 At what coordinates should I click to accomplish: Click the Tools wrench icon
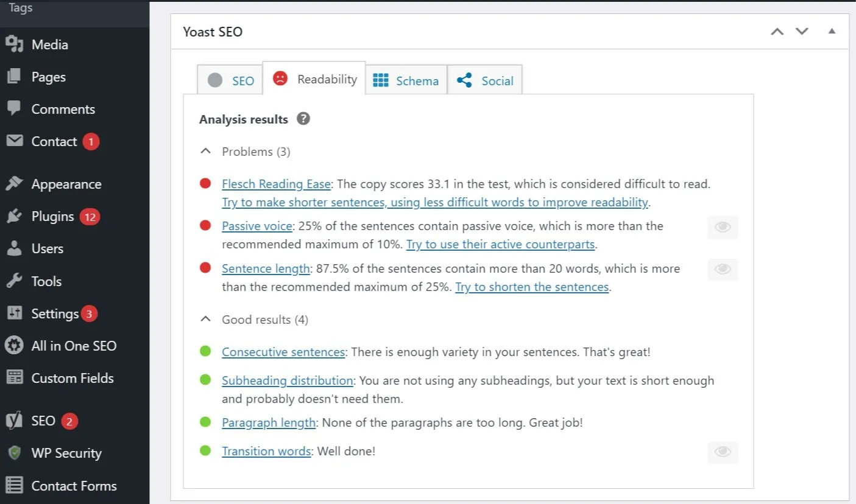(14, 281)
